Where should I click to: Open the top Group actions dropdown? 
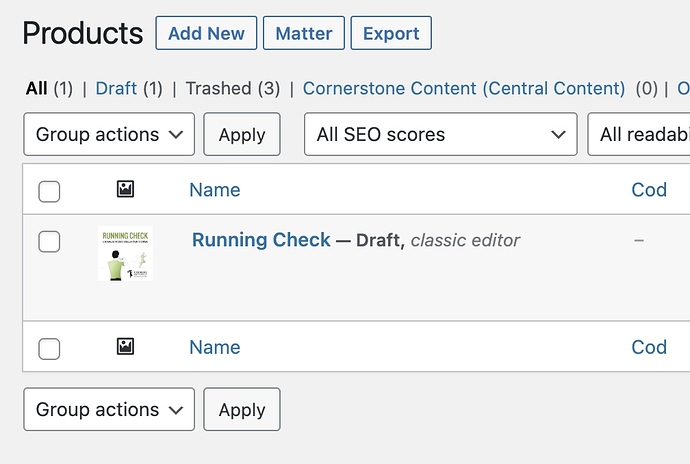click(x=109, y=135)
